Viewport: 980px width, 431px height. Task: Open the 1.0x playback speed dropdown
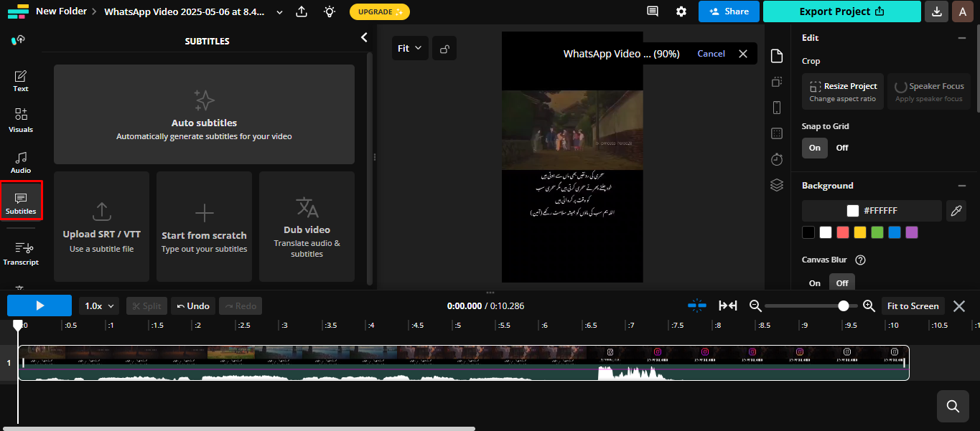point(98,306)
